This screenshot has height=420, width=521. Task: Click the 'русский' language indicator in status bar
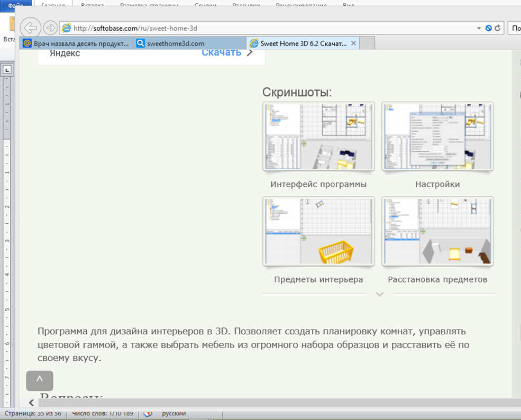(173, 414)
